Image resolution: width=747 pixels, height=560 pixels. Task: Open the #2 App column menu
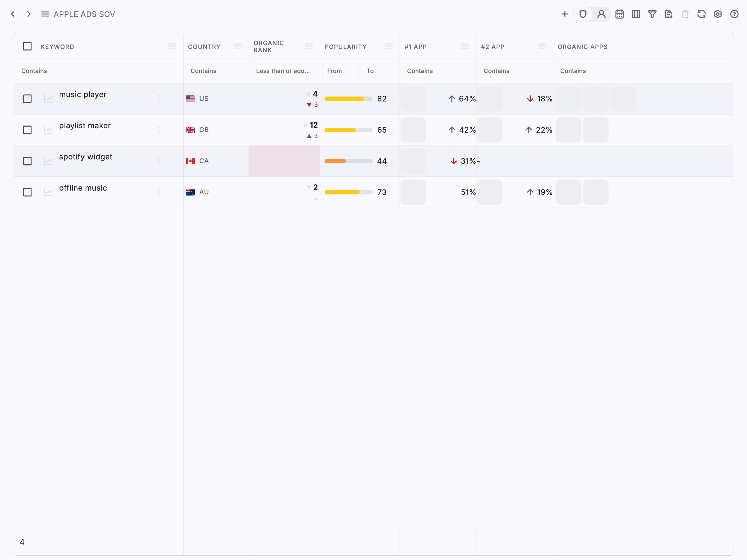[x=542, y=46]
